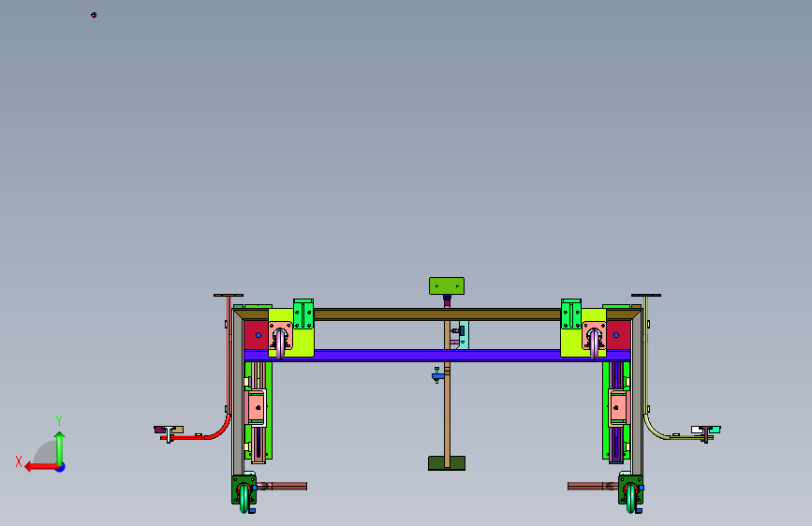Image resolution: width=812 pixels, height=526 pixels.
Task: Select the purple horizontal cross beam
Action: [437, 355]
